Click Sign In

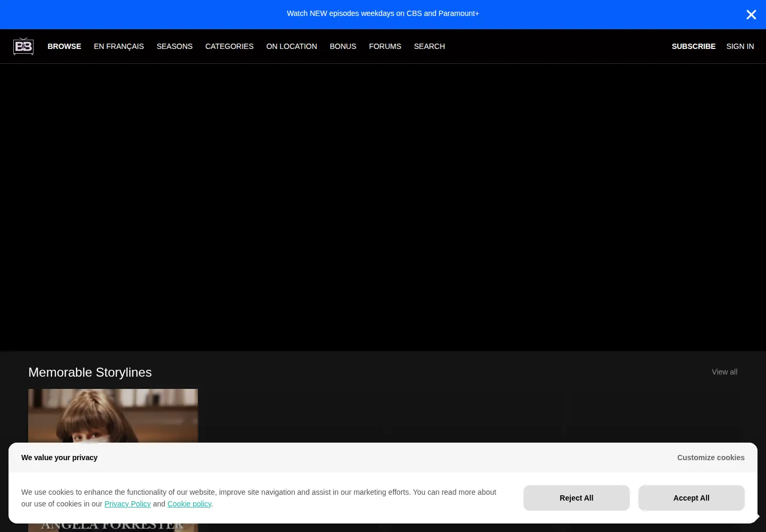(x=740, y=46)
